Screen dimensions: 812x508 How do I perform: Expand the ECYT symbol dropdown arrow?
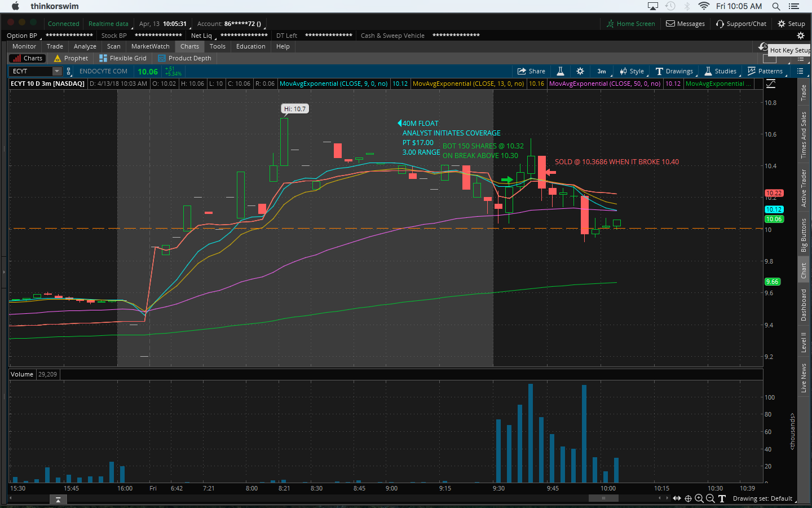(x=57, y=71)
